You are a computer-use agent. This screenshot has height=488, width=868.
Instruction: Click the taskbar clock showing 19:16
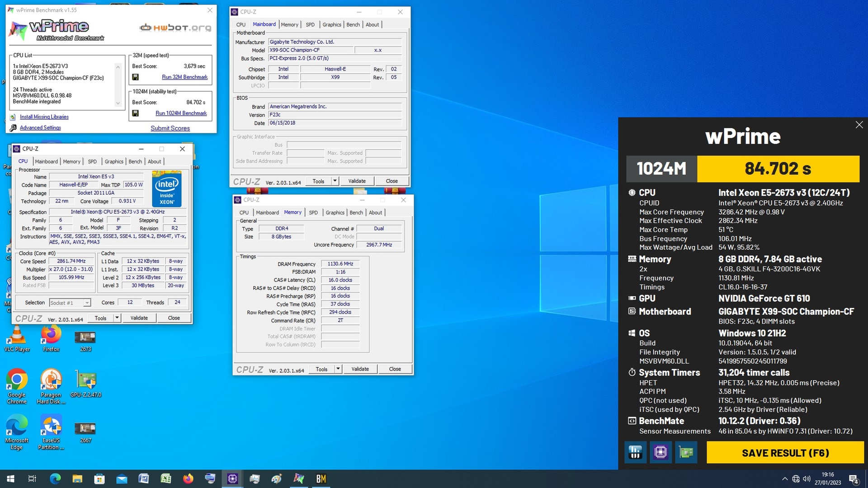[x=828, y=479]
